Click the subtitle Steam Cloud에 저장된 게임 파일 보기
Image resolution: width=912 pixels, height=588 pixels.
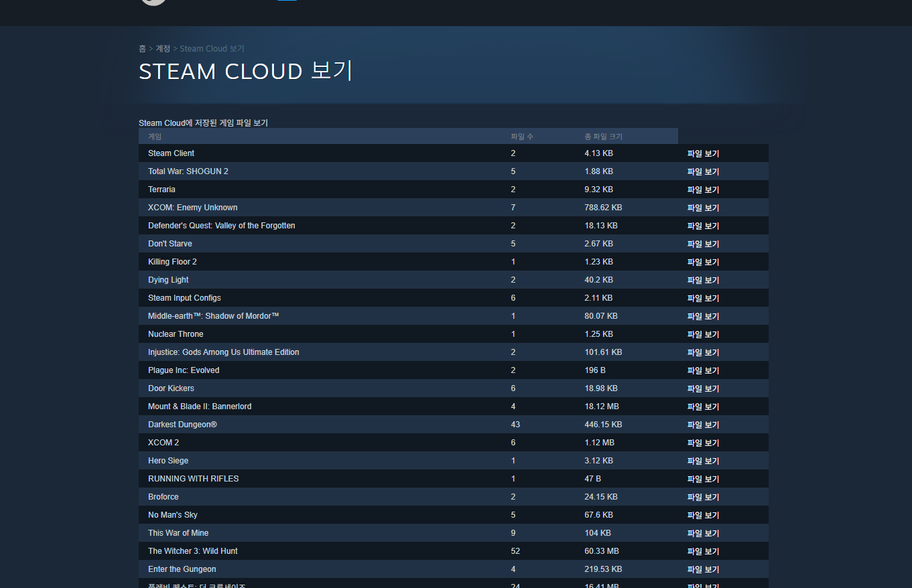click(x=203, y=123)
